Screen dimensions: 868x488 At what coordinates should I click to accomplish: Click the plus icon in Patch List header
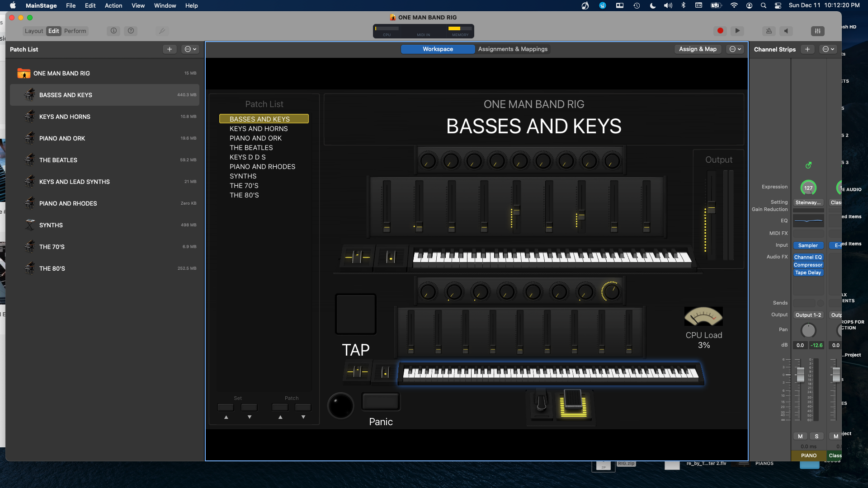click(170, 49)
